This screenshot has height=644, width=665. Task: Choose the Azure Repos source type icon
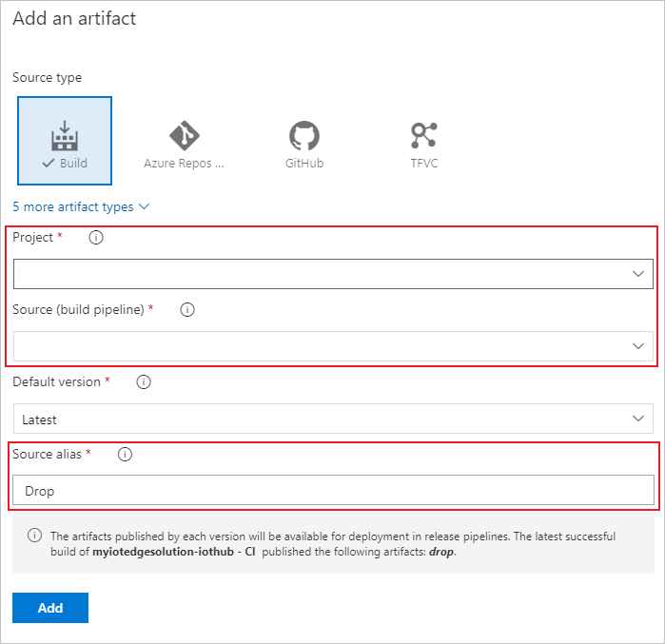(184, 134)
